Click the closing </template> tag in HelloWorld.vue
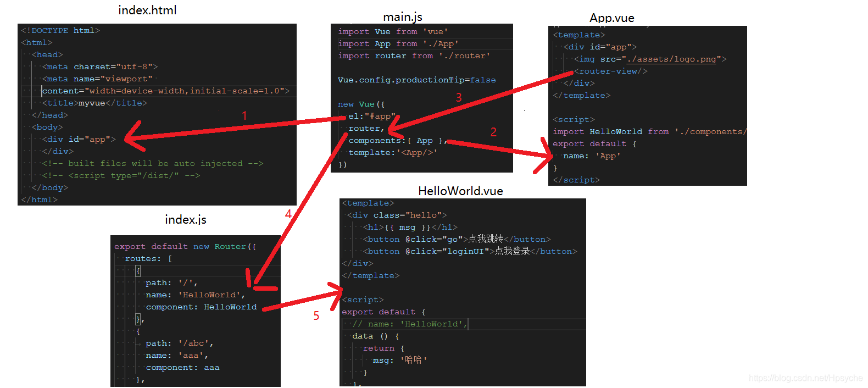The height and width of the screenshot is (388, 868). [x=371, y=276]
